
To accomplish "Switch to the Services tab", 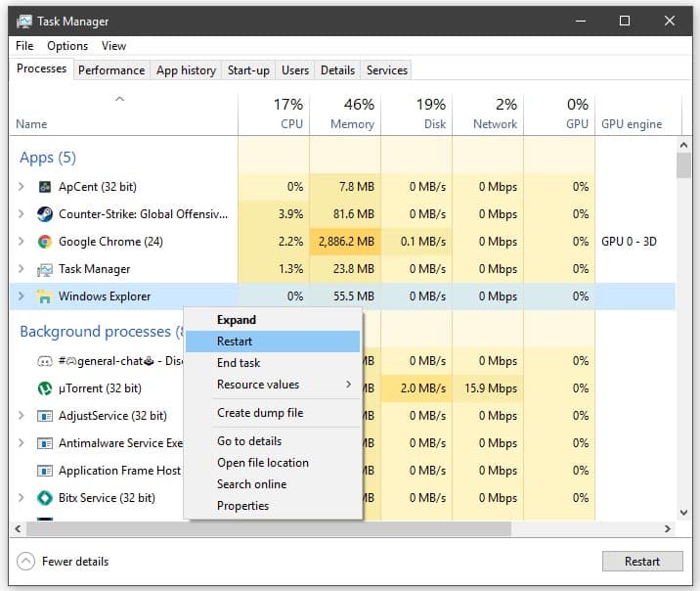I will click(x=386, y=70).
